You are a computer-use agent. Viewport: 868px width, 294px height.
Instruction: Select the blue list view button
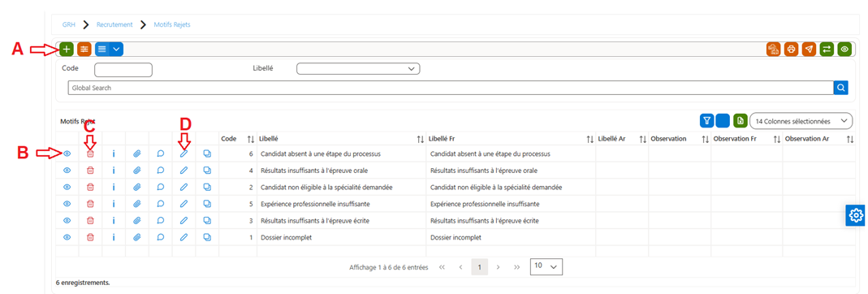(101, 50)
